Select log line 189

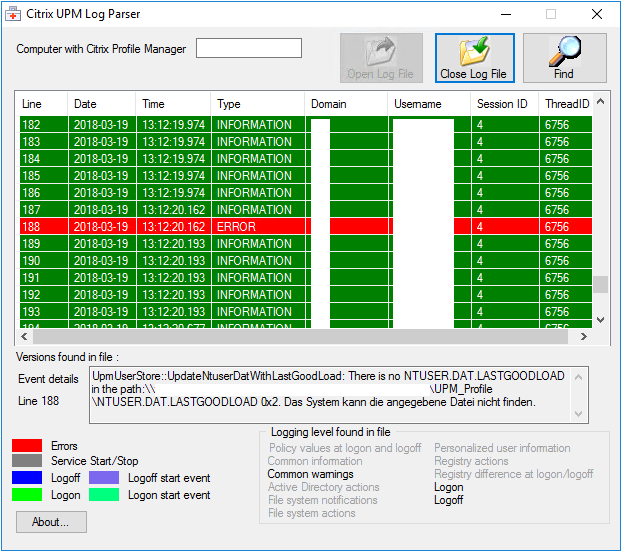pos(306,243)
